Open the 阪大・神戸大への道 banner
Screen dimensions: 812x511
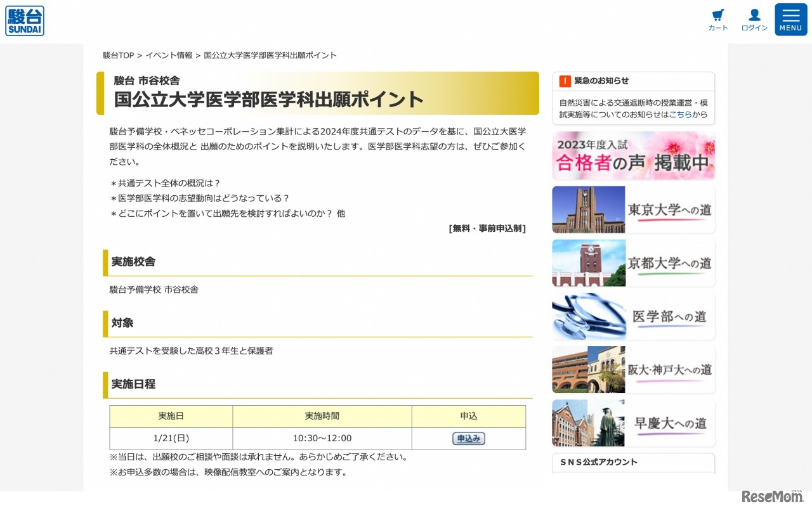coord(632,370)
